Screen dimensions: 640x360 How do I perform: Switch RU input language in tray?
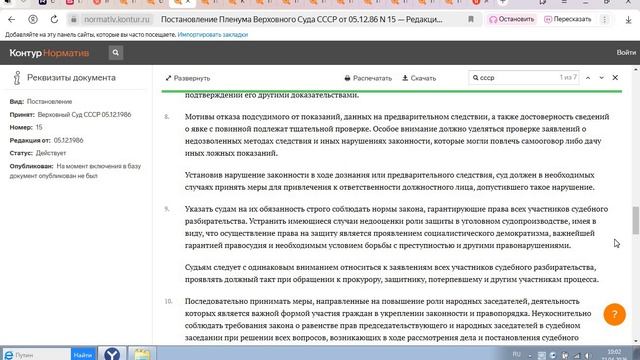click(516, 354)
